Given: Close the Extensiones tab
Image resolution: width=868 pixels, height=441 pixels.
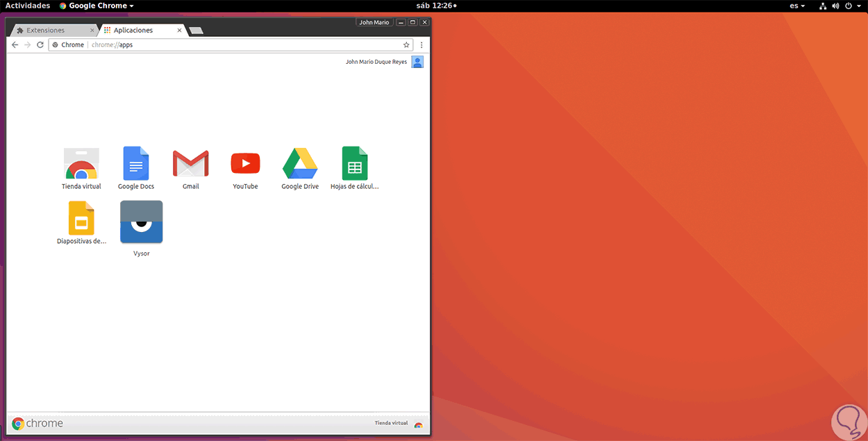Looking at the screenshot, I should coord(92,31).
